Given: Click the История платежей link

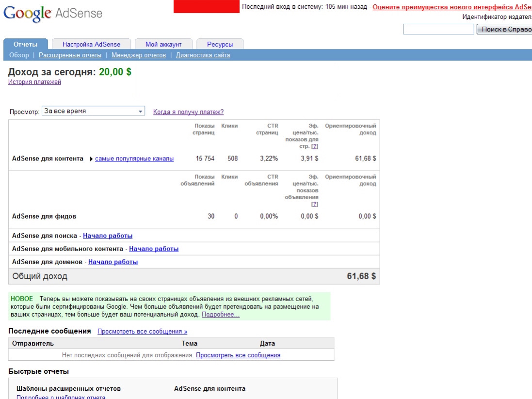Looking at the screenshot, I should [x=34, y=82].
